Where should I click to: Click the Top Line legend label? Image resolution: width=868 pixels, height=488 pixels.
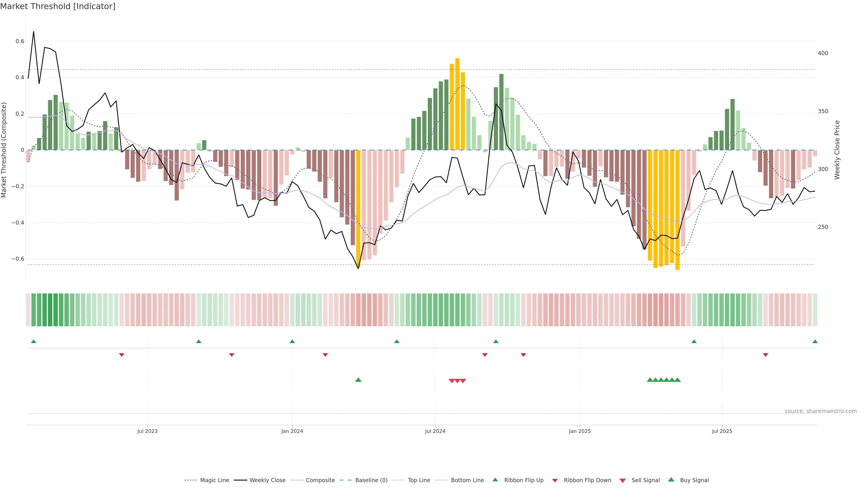[x=419, y=480]
